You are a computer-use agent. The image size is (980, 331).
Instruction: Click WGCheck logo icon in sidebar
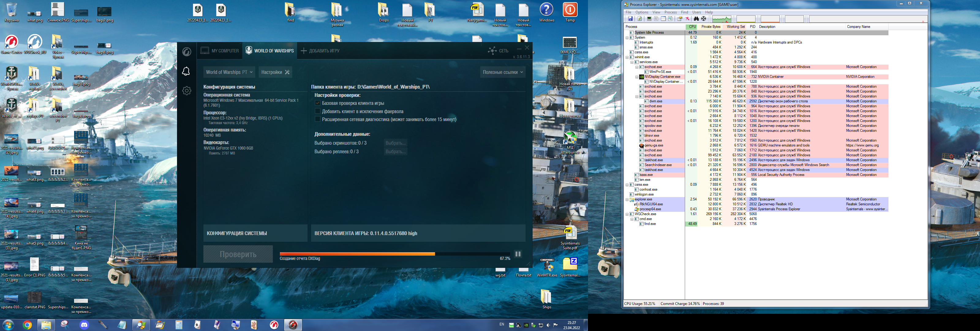click(187, 51)
